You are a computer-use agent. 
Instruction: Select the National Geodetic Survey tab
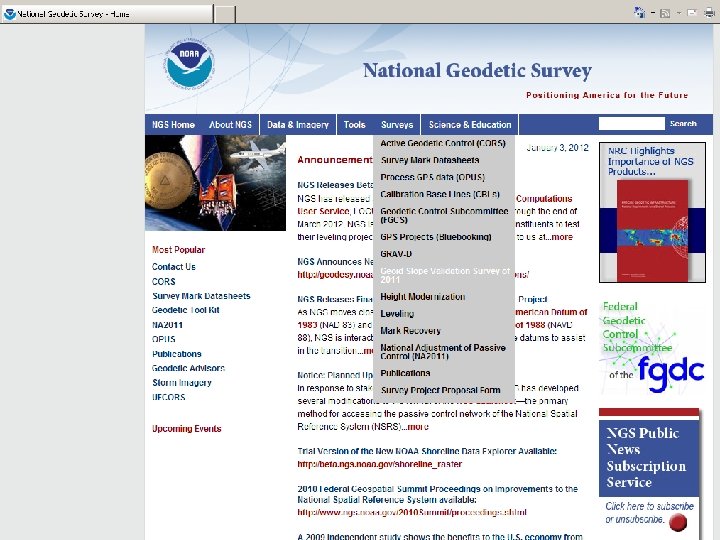107,14
